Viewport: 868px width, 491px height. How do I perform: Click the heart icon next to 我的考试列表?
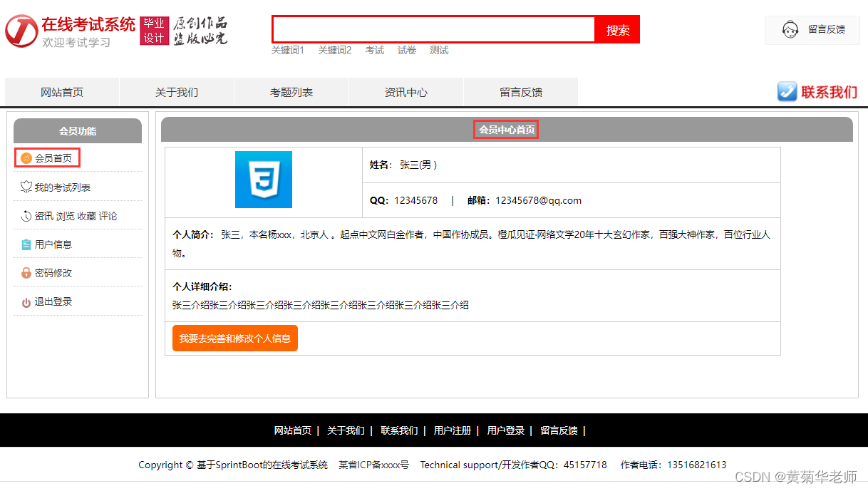26,187
